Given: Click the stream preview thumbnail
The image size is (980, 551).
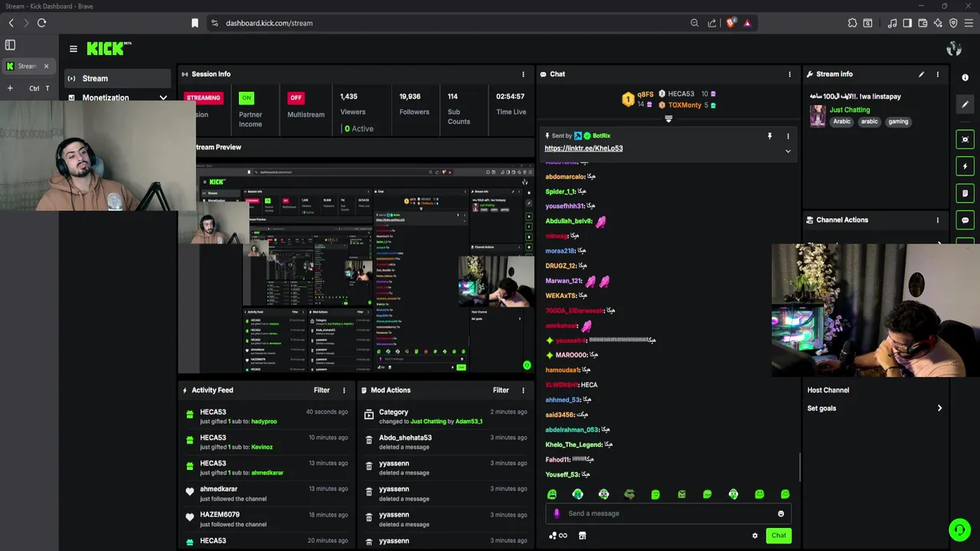Looking at the screenshot, I should pos(356,268).
